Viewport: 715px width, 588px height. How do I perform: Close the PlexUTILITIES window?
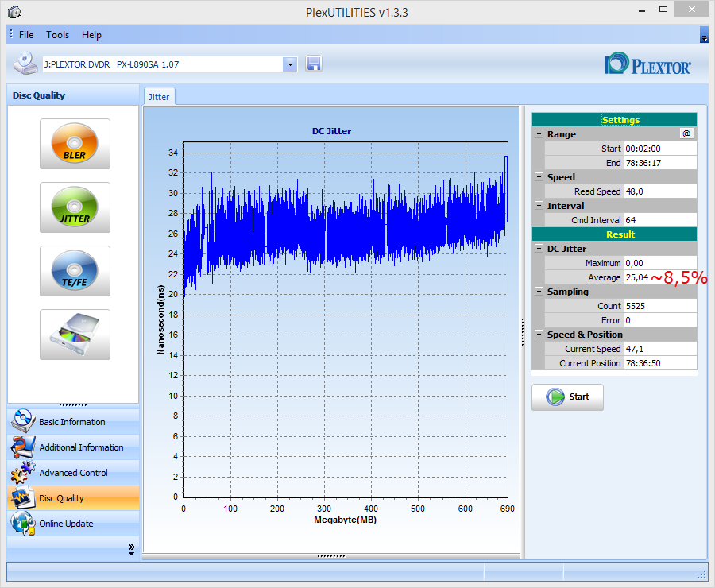pyautogui.click(x=691, y=10)
